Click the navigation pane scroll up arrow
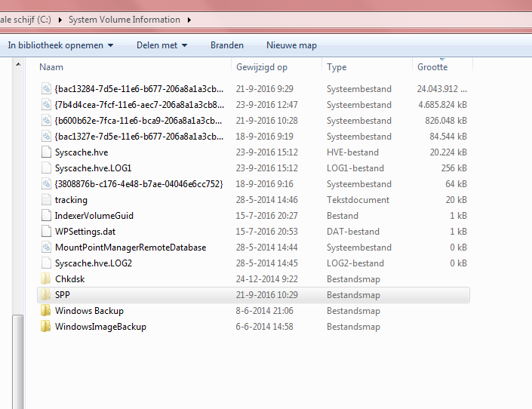532x409 pixels. [x=18, y=64]
